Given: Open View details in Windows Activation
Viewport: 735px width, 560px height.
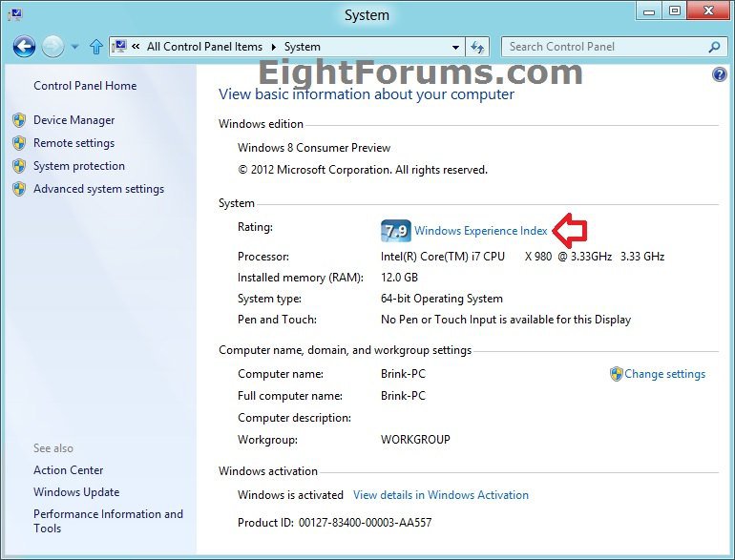Looking at the screenshot, I should coord(440,495).
